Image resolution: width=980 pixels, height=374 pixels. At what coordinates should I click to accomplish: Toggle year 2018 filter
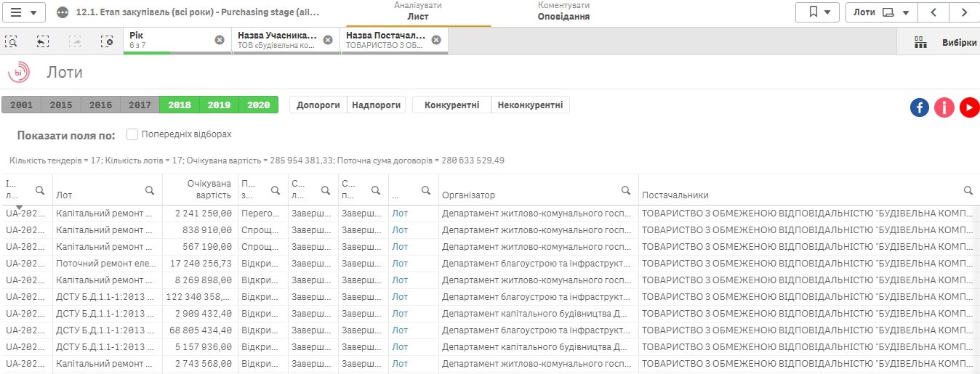coord(179,105)
